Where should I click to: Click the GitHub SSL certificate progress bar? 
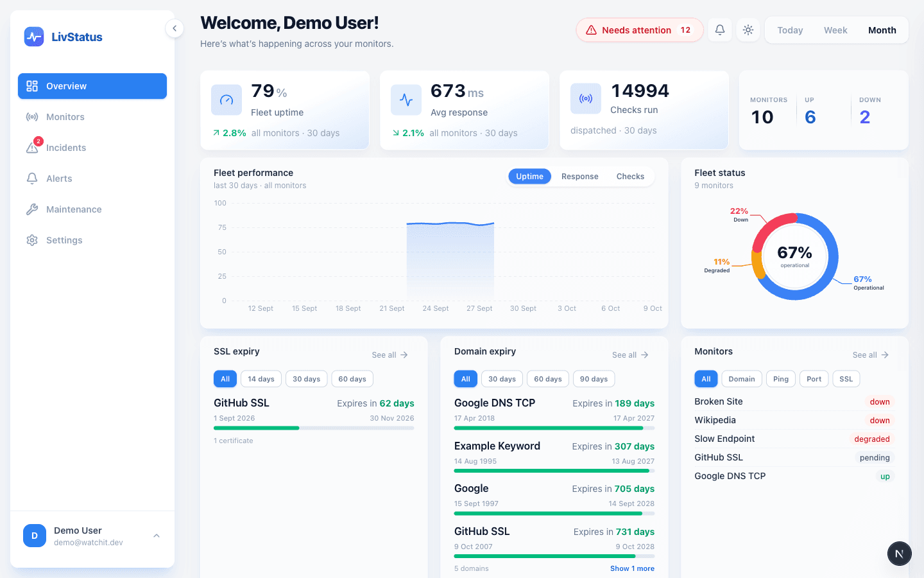point(314,428)
